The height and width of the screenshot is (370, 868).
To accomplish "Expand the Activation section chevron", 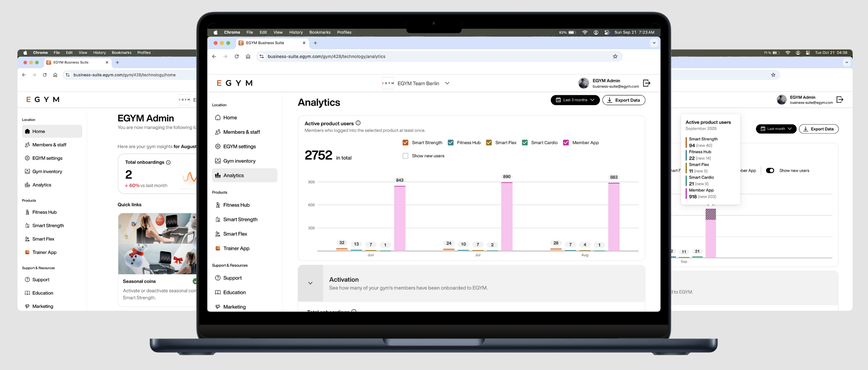I will pyautogui.click(x=310, y=283).
